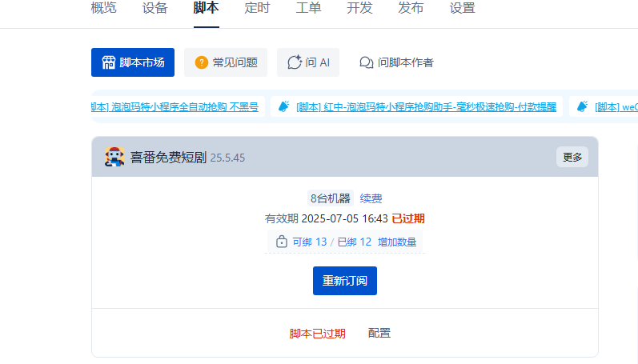Click the 有效期 2025-07-05 16:43 text
The width and height of the screenshot is (638, 364).
pyautogui.click(x=327, y=219)
